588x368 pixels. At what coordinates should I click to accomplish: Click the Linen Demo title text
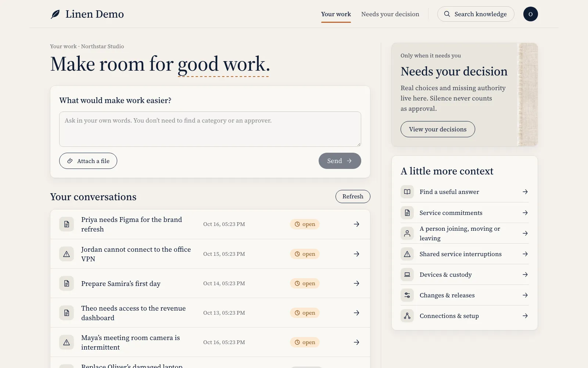[94, 14]
